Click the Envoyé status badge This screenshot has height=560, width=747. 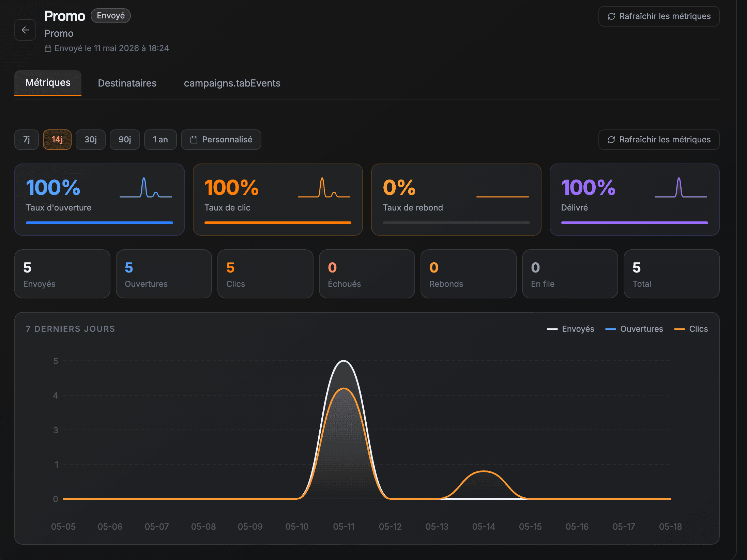coord(111,16)
